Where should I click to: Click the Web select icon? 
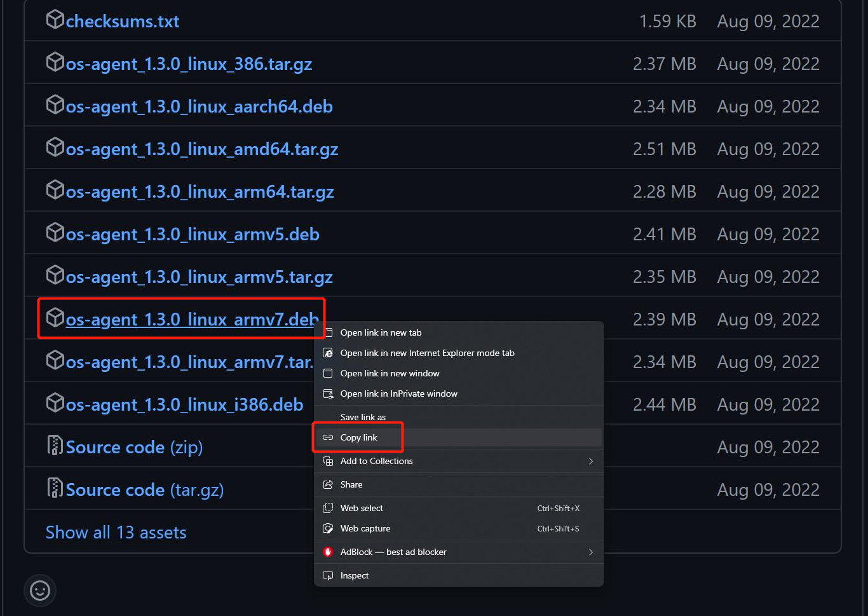(328, 508)
